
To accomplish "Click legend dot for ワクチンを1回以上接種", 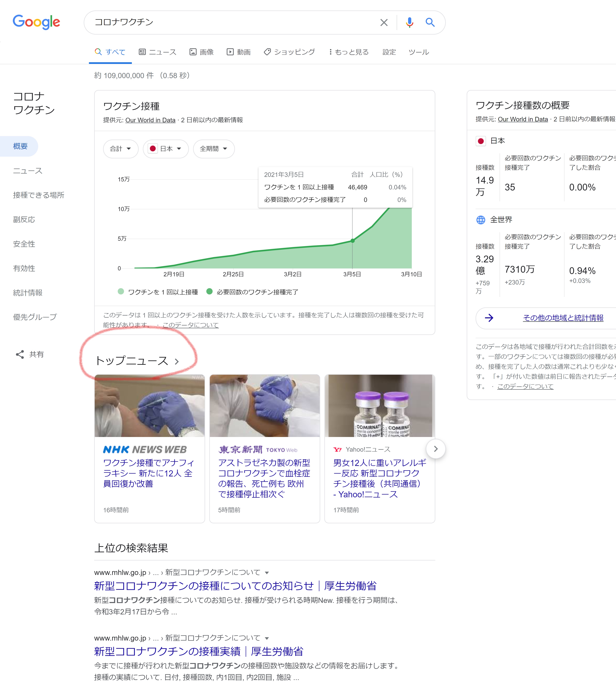I will click(x=121, y=291).
